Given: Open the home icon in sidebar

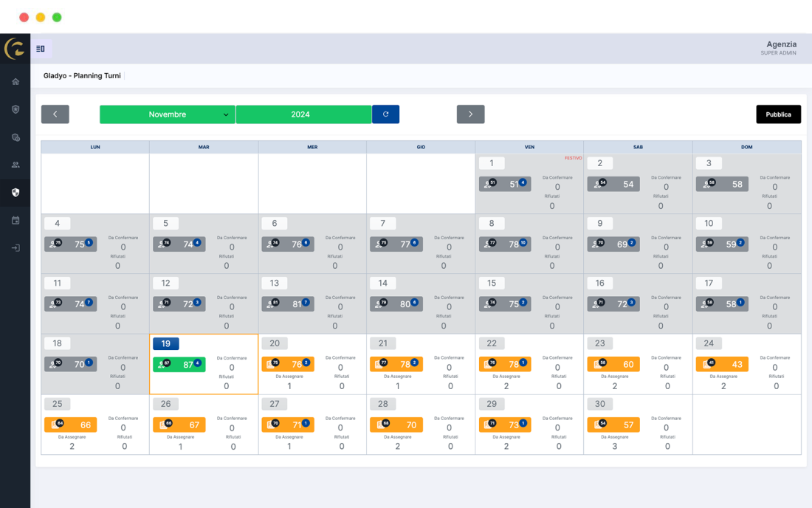Looking at the screenshot, I should click(16, 82).
